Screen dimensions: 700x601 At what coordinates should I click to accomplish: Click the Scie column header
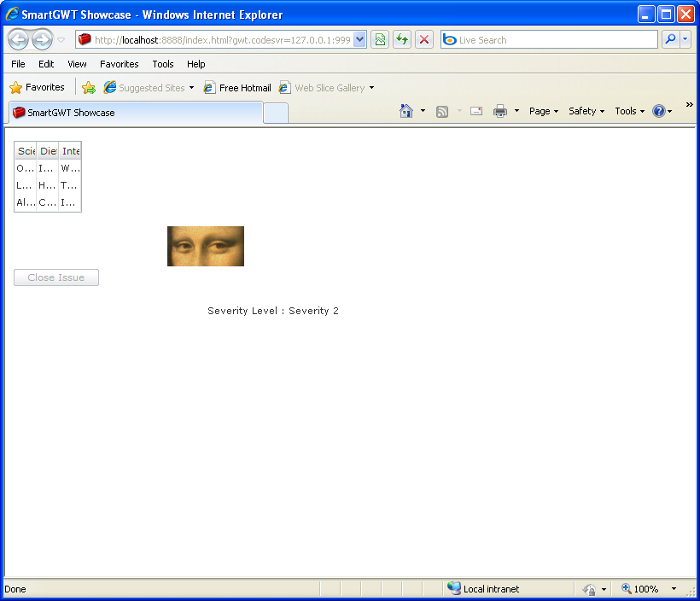(26, 151)
